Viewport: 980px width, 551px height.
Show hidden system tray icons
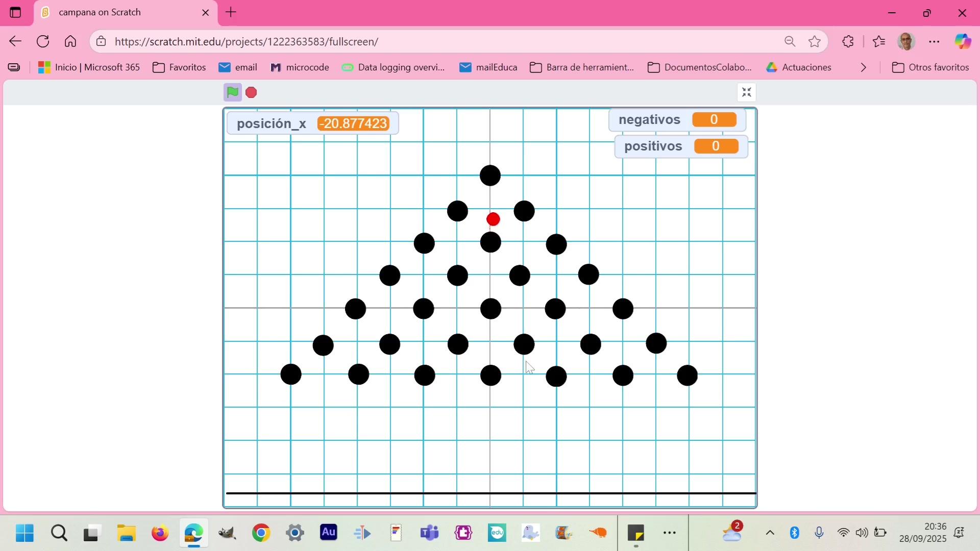[x=770, y=533]
